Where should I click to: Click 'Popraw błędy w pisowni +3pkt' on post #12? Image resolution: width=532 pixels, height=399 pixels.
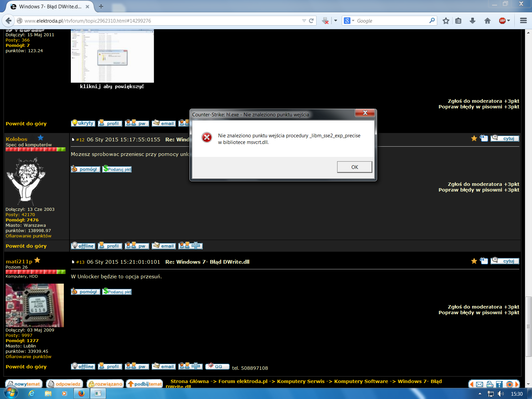(479, 190)
